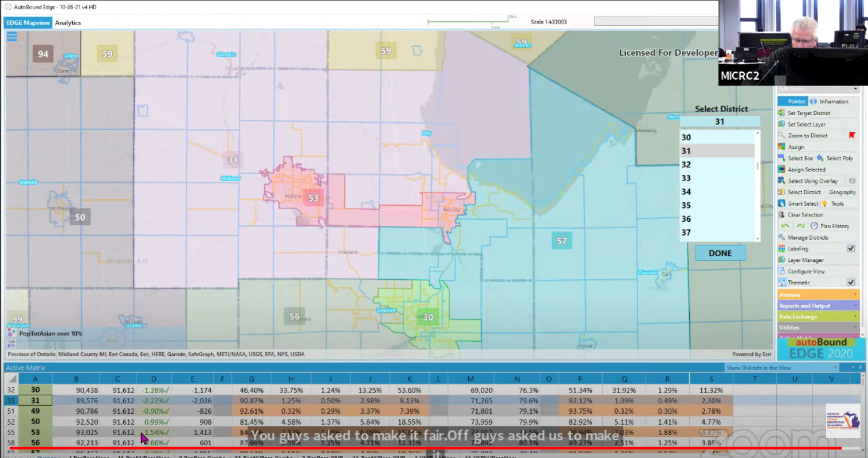868x458 pixels.
Task: Open Select Using Overlay tool
Action: [x=808, y=181]
